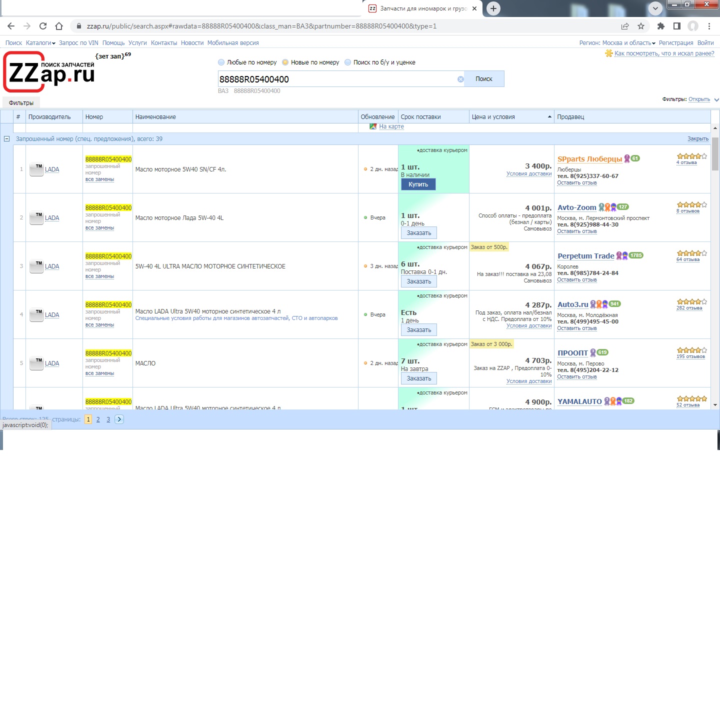The width and height of the screenshot is (720, 728).
Task: Click the star rating for Avto-Zoom
Action: click(692, 204)
